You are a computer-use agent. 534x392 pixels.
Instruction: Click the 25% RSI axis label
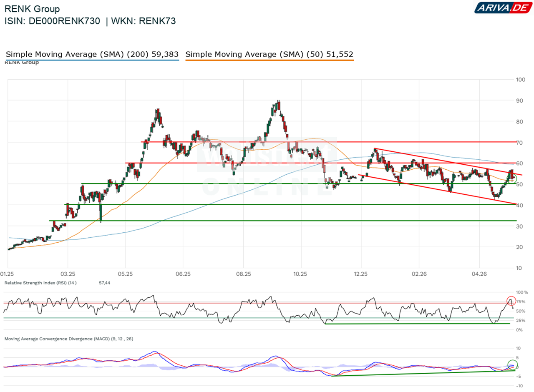coord(521,321)
